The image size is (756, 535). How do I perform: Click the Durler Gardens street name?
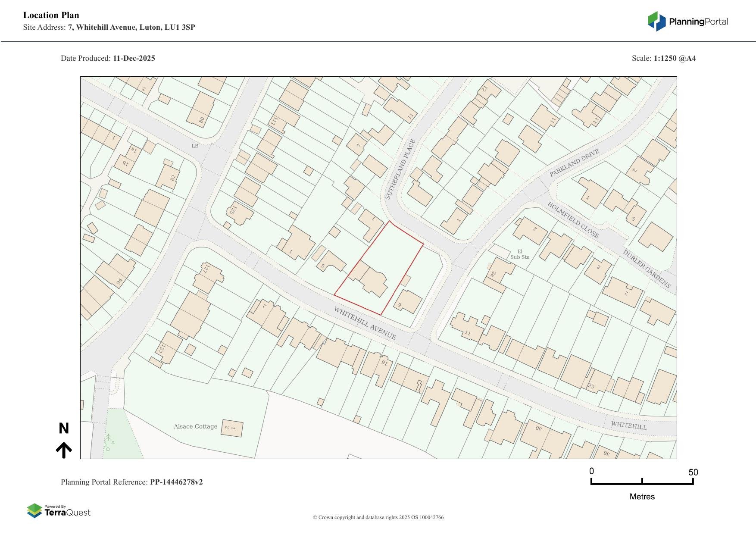pos(647,269)
